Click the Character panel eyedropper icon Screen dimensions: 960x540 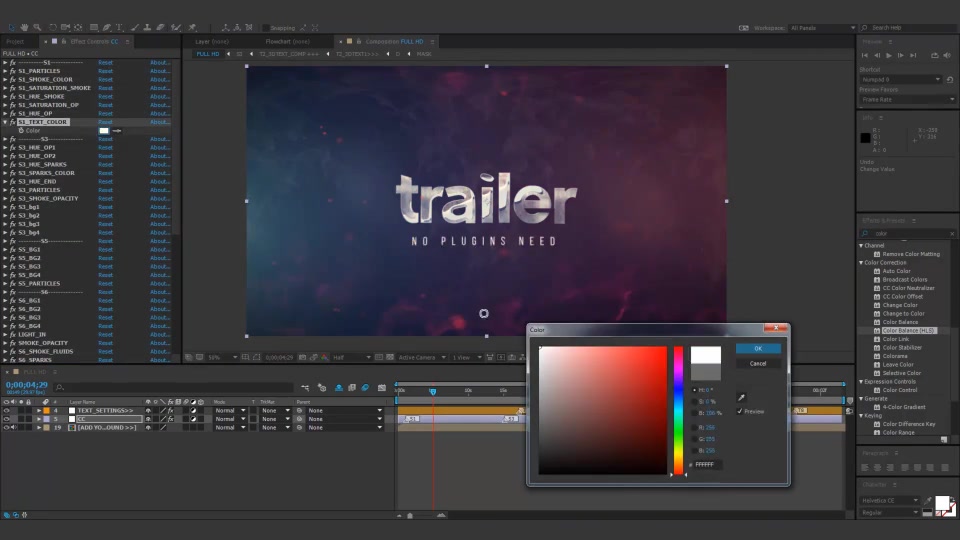928,501
